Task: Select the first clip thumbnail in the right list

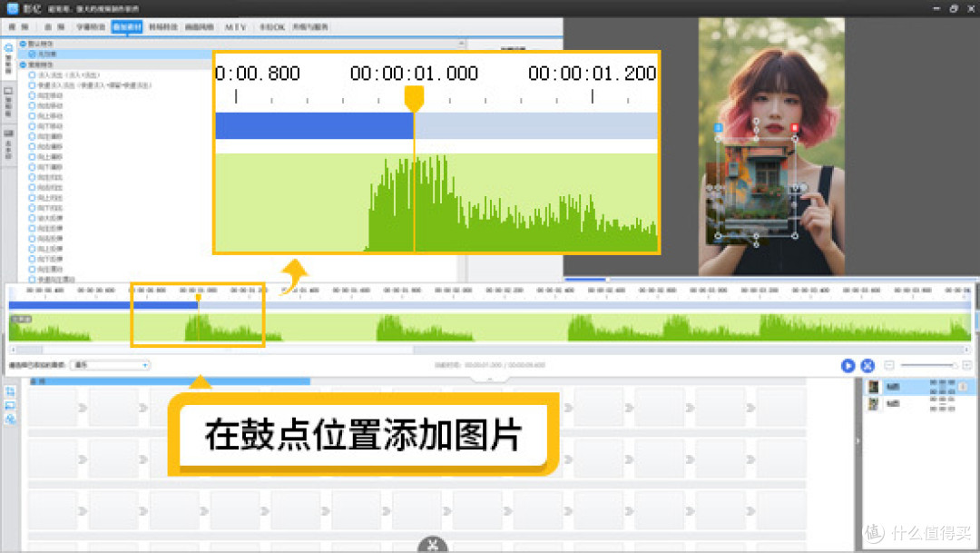Action: [874, 387]
